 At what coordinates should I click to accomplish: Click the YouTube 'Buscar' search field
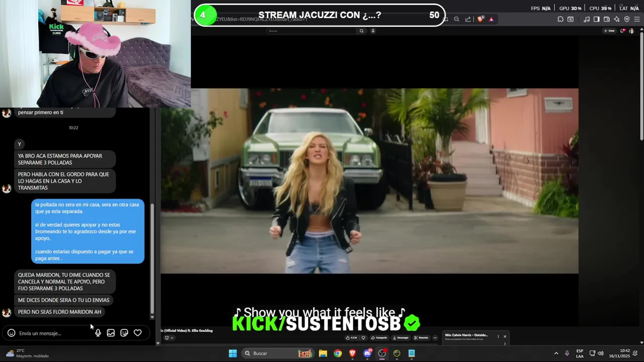point(311,31)
